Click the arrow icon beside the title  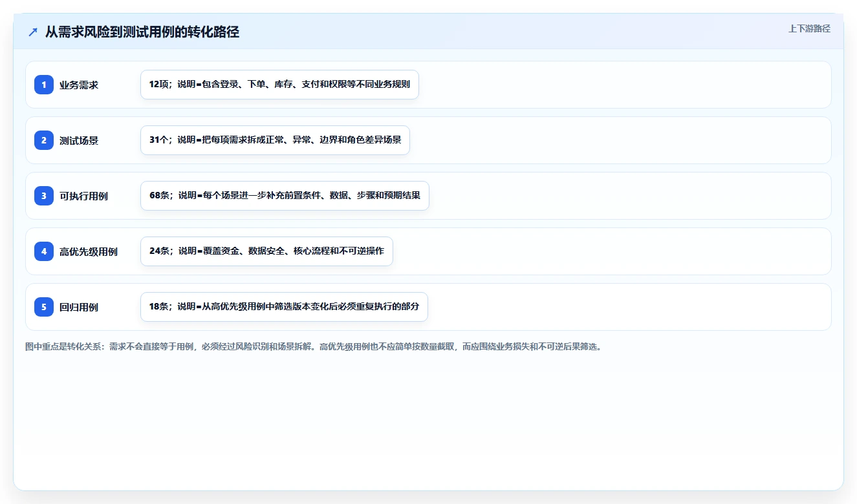click(x=33, y=32)
